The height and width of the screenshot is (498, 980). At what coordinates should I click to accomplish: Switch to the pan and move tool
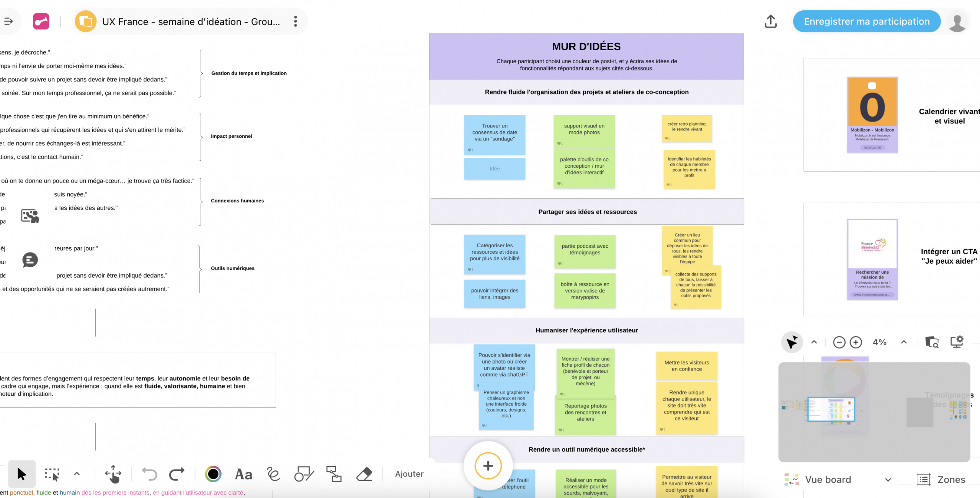(x=113, y=474)
